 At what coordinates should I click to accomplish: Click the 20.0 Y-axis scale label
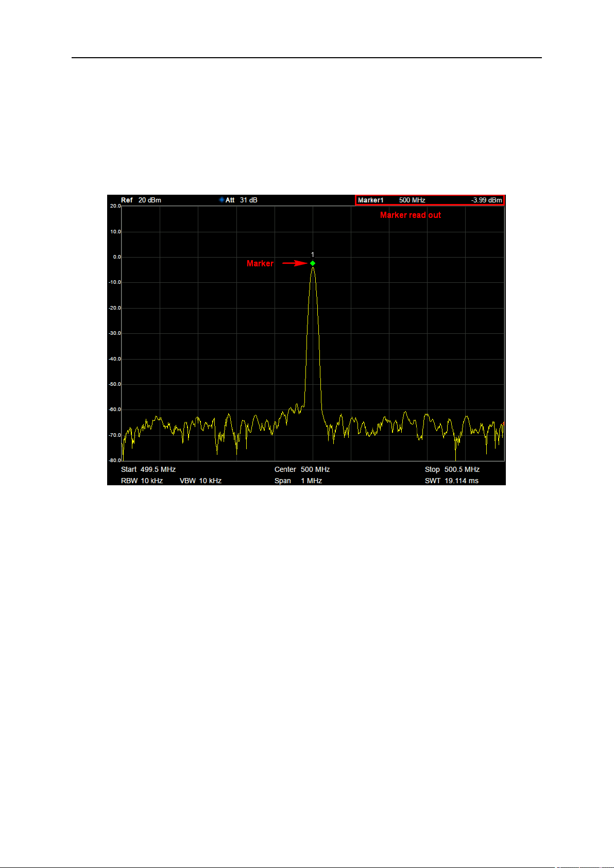(115, 206)
